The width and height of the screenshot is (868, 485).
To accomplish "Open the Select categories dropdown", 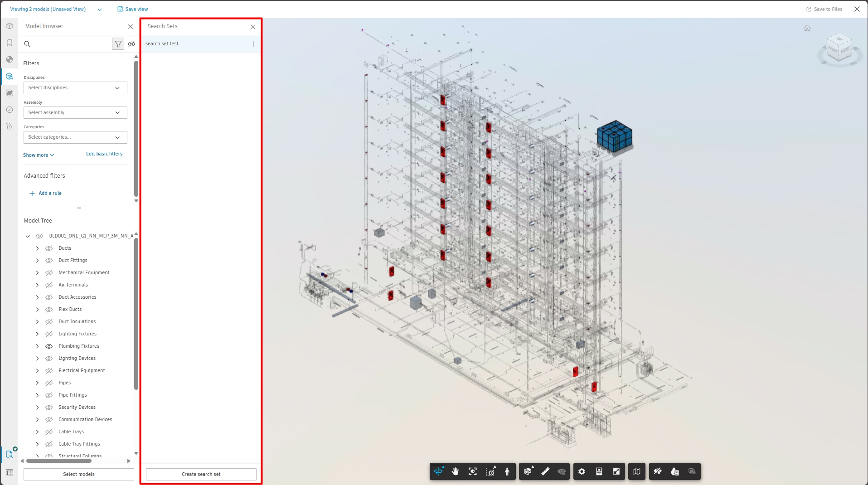I will [x=75, y=137].
